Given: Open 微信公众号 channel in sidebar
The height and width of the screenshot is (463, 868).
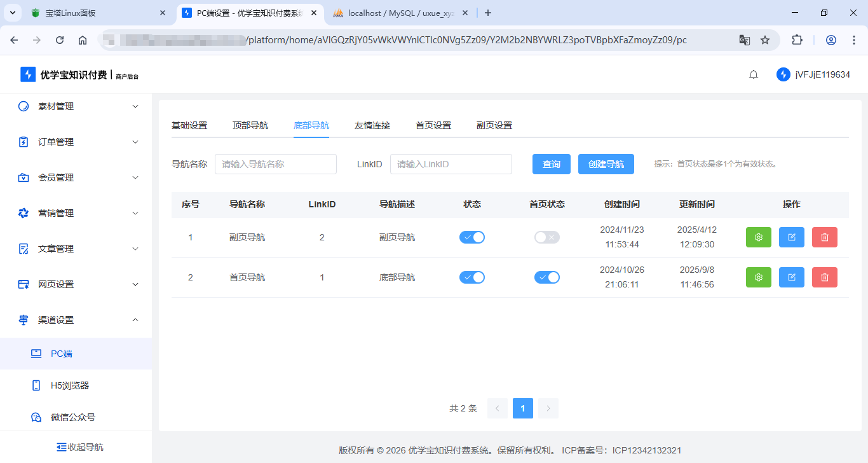Looking at the screenshot, I should point(72,417).
